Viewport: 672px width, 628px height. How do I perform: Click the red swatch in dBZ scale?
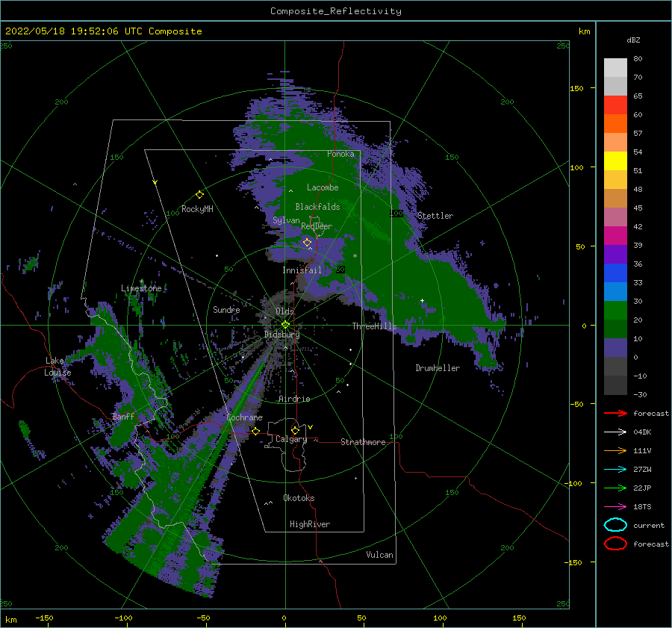point(615,105)
